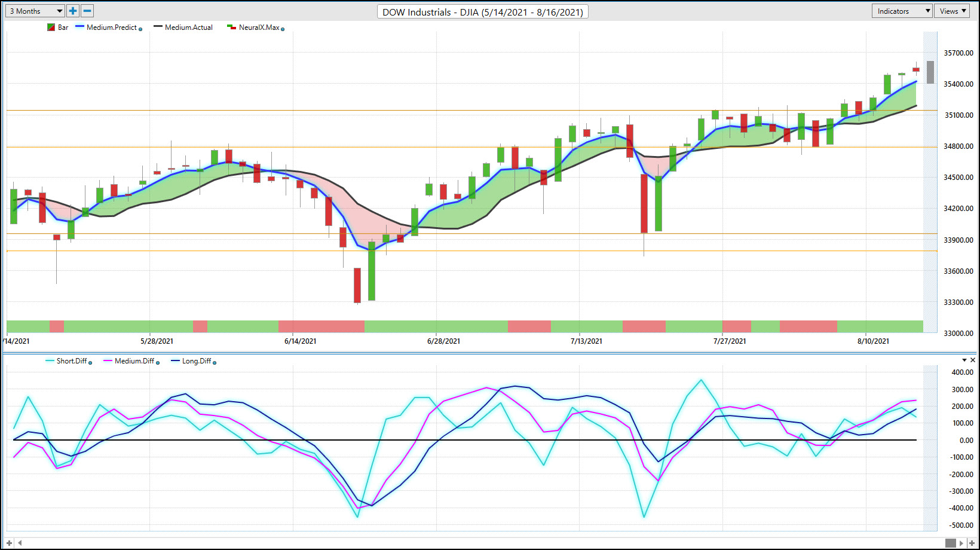Click the bottom-left plus icon
The image size is (980, 550).
(9, 543)
